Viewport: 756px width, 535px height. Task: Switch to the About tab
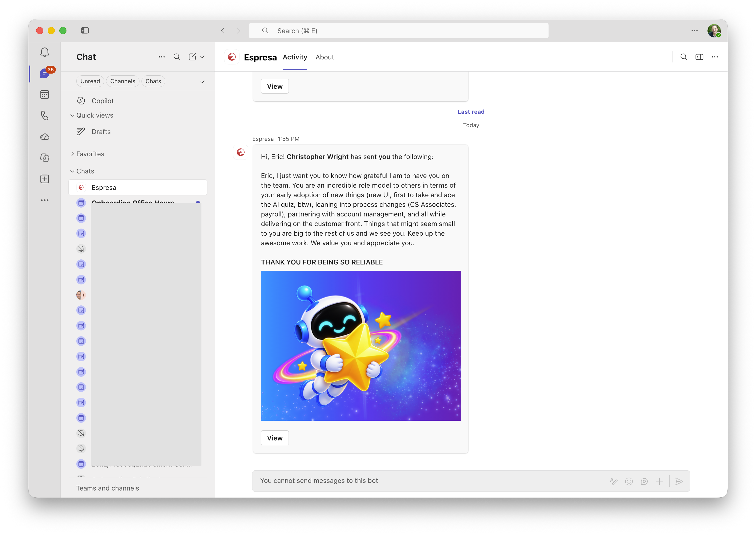[x=325, y=57]
